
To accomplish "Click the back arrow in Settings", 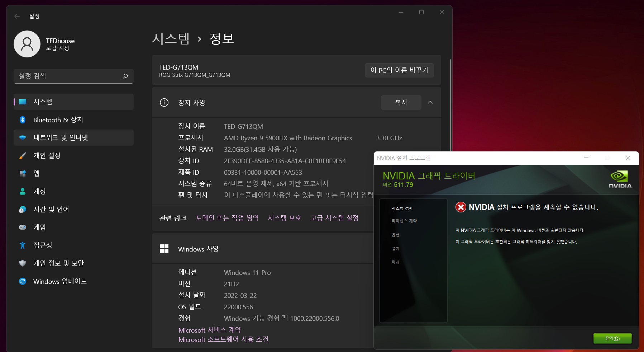I will [17, 16].
